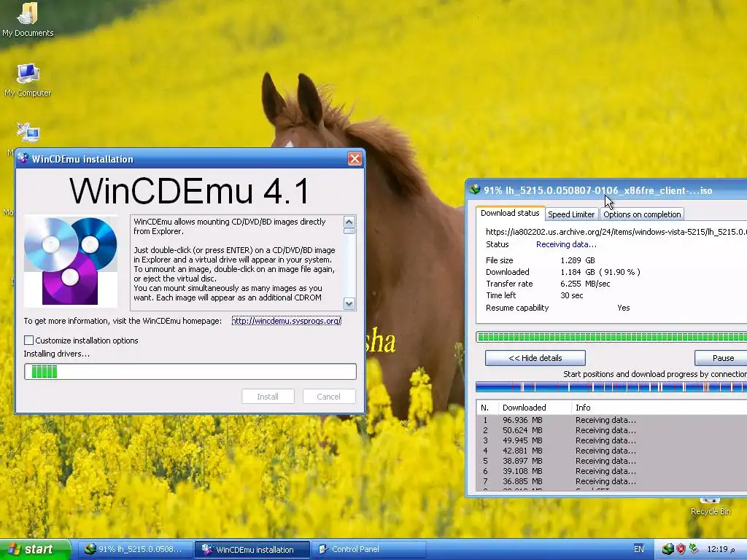Click the Downloaded column header

click(x=535, y=408)
